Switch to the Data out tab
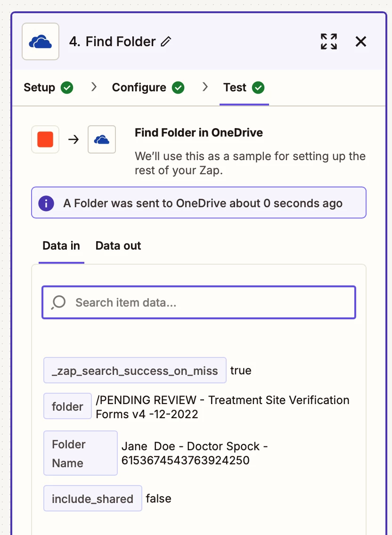 pyautogui.click(x=118, y=246)
